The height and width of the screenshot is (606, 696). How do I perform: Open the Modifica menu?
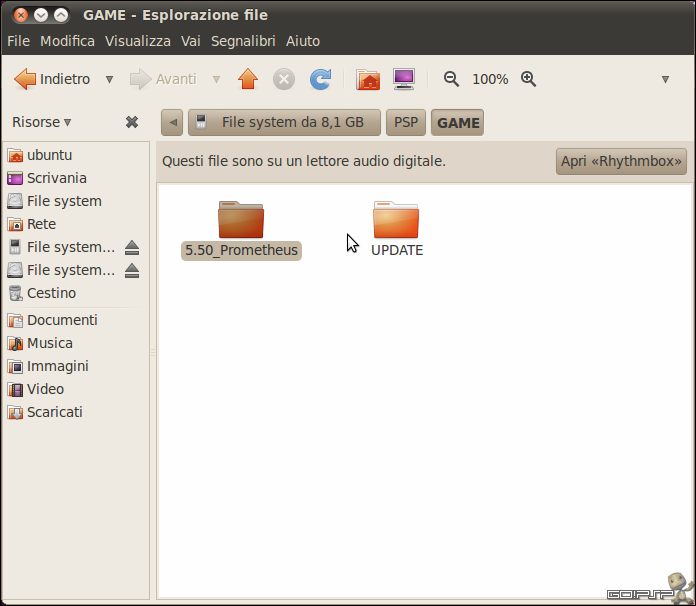(67, 41)
